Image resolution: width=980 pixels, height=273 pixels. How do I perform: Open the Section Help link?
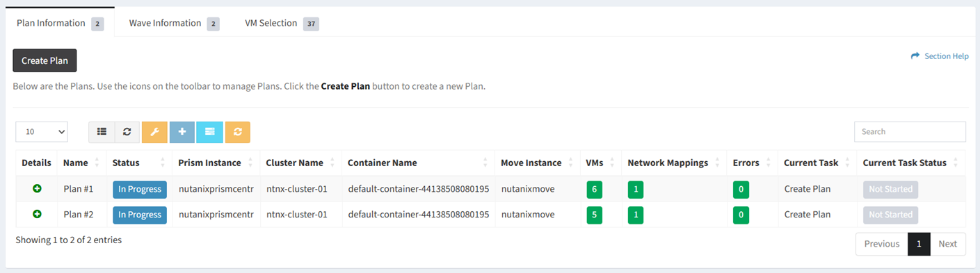[x=940, y=56]
